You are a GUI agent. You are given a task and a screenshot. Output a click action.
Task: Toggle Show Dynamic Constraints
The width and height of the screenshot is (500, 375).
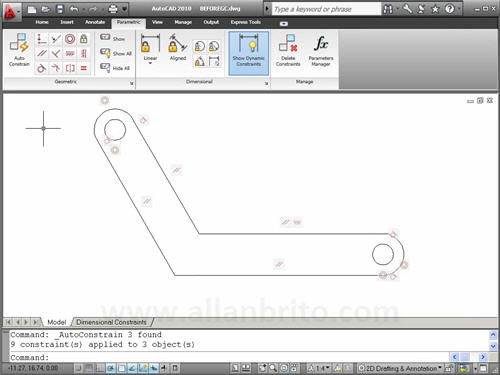tap(249, 53)
